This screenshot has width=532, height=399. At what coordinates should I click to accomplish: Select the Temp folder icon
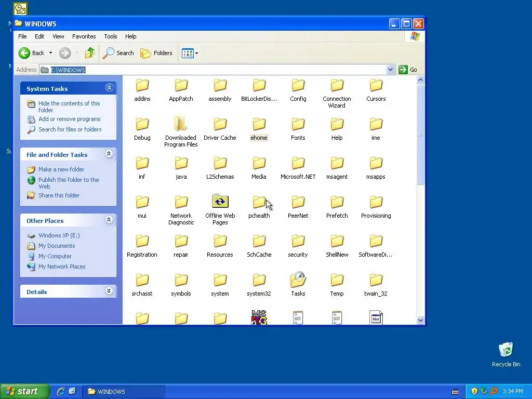click(337, 280)
